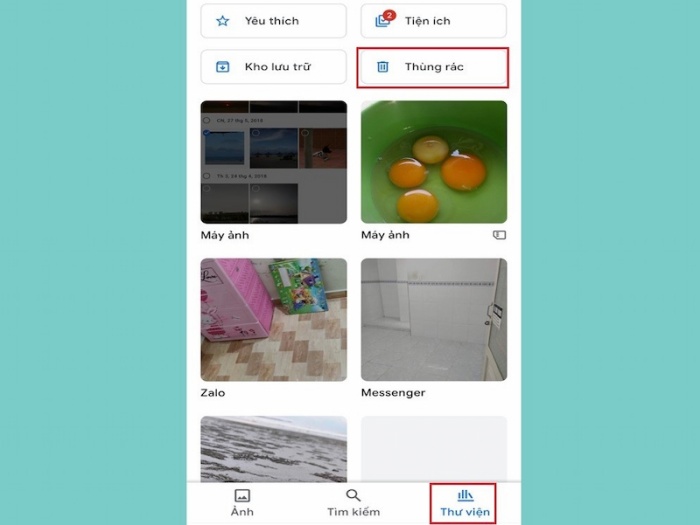Screen dimensions: 700x525
Task: Open the egg bowl Máy ảnh album
Action: (x=434, y=162)
